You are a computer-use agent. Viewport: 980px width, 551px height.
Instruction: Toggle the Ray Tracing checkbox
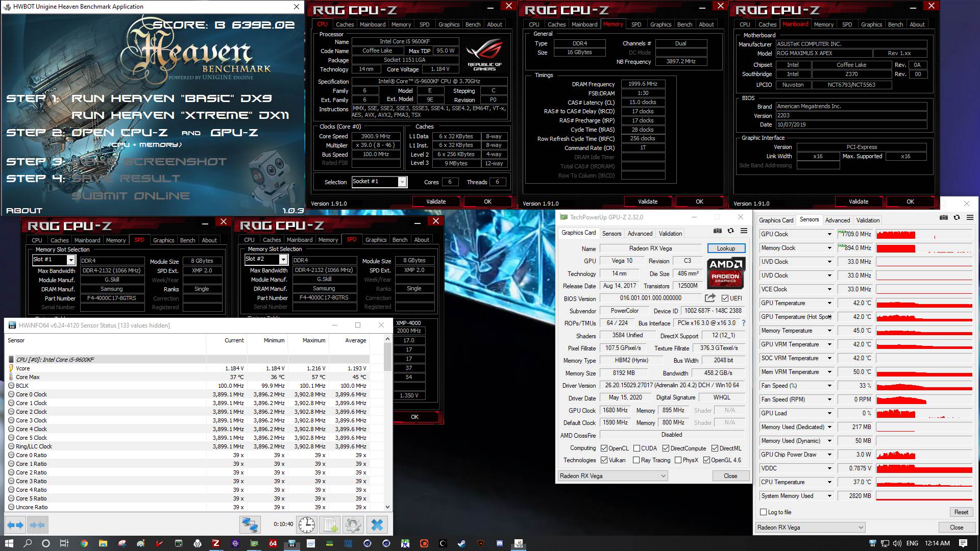tap(636, 460)
